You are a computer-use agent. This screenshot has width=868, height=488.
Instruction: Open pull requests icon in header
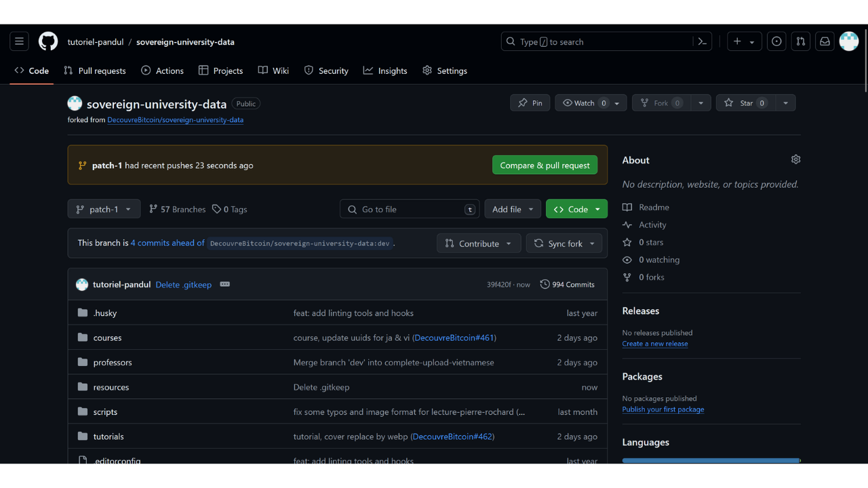801,41
